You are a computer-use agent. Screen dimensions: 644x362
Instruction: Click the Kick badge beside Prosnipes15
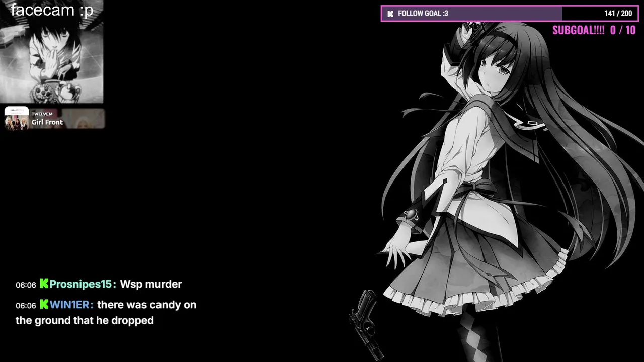coord(44,284)
